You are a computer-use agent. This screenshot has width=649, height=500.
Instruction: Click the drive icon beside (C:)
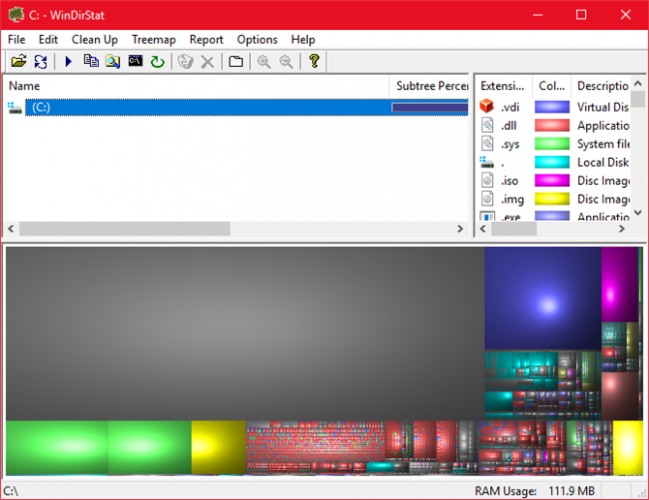tap(14, 108)
